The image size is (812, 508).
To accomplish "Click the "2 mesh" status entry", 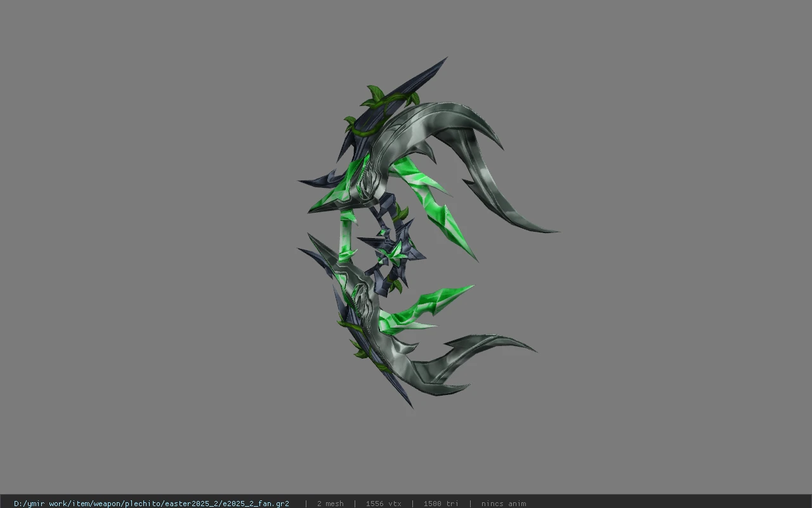I will pos(331,504).
